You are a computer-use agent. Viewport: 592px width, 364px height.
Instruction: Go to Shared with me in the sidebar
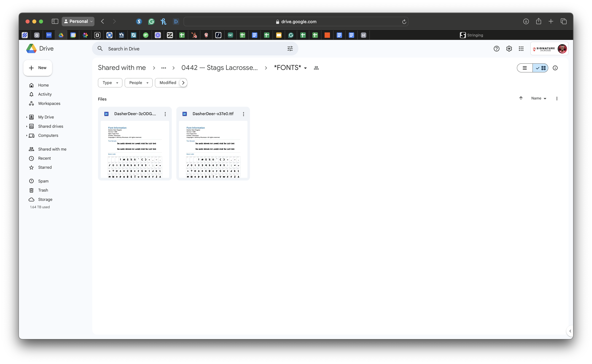coord(52,149)
